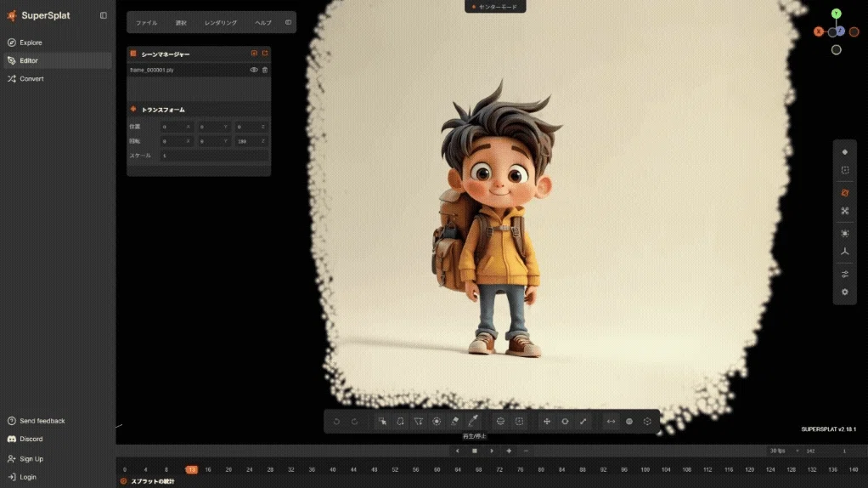Image resolution: width=868 pixels, height=488 pixels.
Task: Undo the last action in bottom toolbar
Action: [x=336, y=422]
